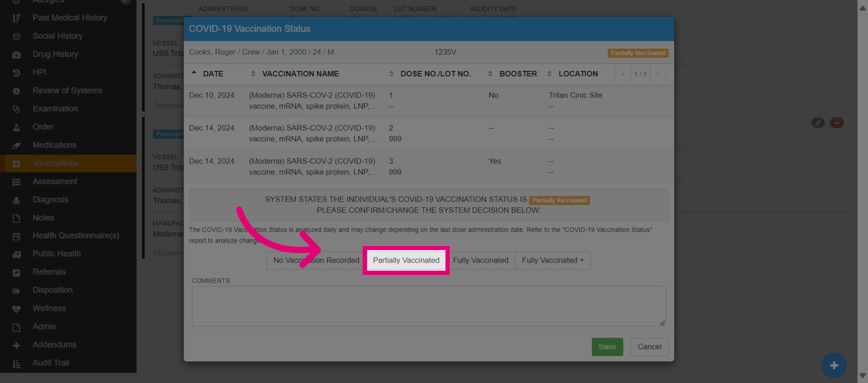Click the pencil edit icon on vaccination record
Screen dimensions: 868x383
[x=818, y=122]
